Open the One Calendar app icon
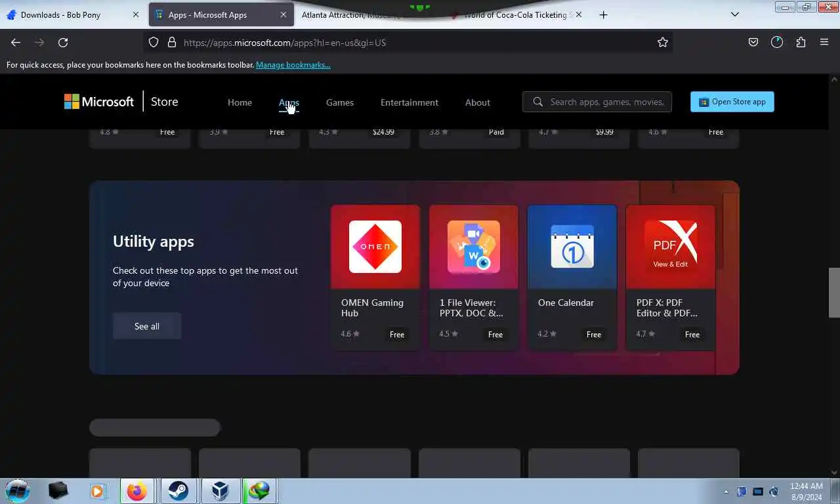This screenshot has height=504, width=840. click(x=572, y=247)
